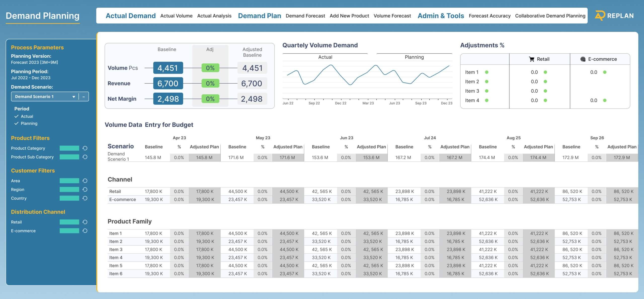The width and height of the screenshot is (644, 299).
Task: Click the Volume Pcs 0% adjustment badge
Action: point(210,68)
